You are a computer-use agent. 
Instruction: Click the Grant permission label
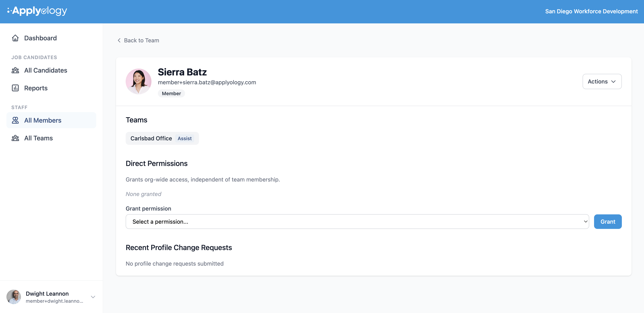click(148, 209)
